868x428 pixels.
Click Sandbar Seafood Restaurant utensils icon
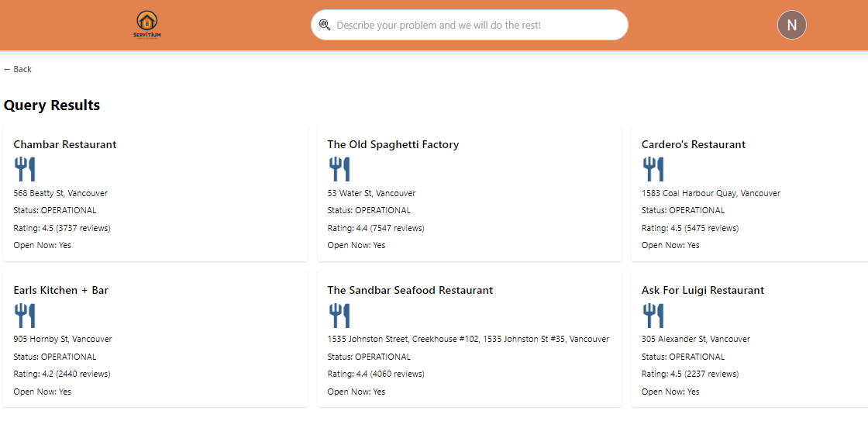(339, 315)
